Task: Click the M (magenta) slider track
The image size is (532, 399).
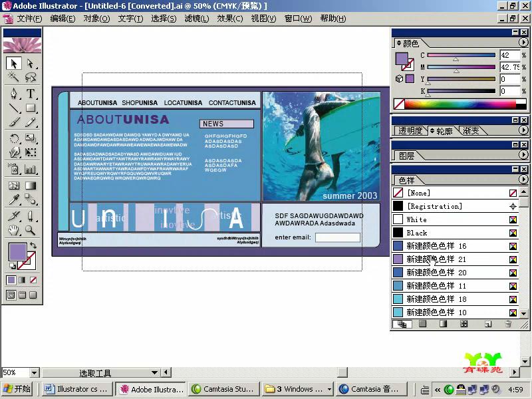Action: coord(461,67)
